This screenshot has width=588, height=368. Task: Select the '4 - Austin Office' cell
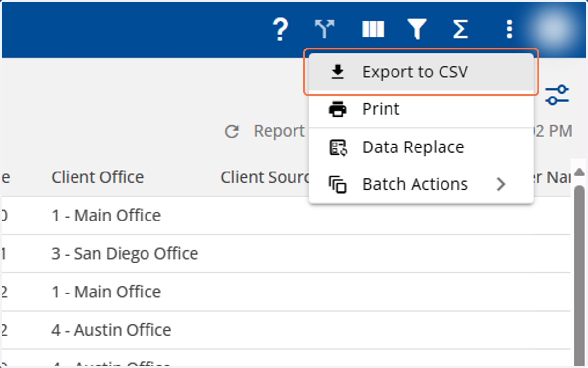(111, 330)
